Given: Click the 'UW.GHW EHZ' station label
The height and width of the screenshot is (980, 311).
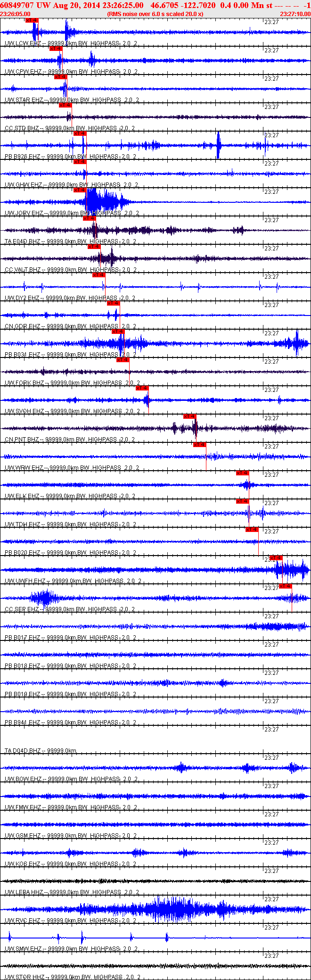Looking at the screenshot, I should [24, 185].
